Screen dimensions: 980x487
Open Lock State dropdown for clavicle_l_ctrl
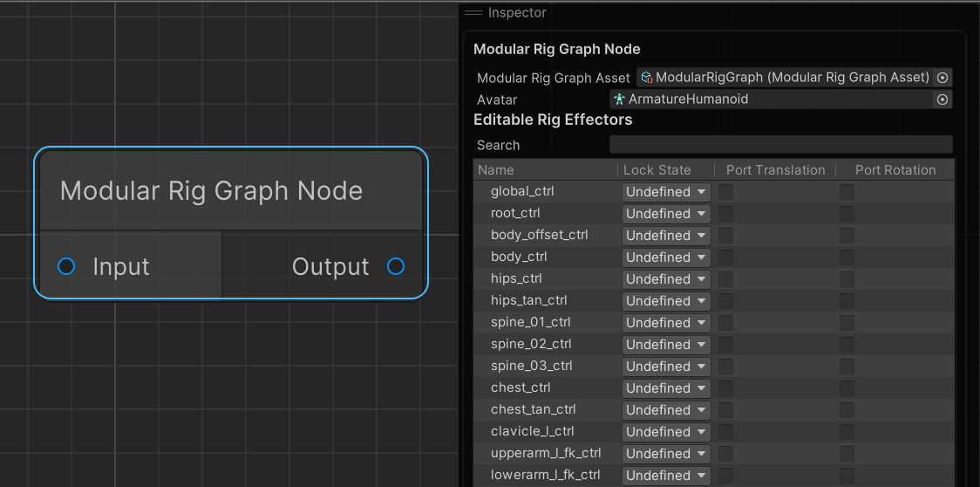coord(666,431)
